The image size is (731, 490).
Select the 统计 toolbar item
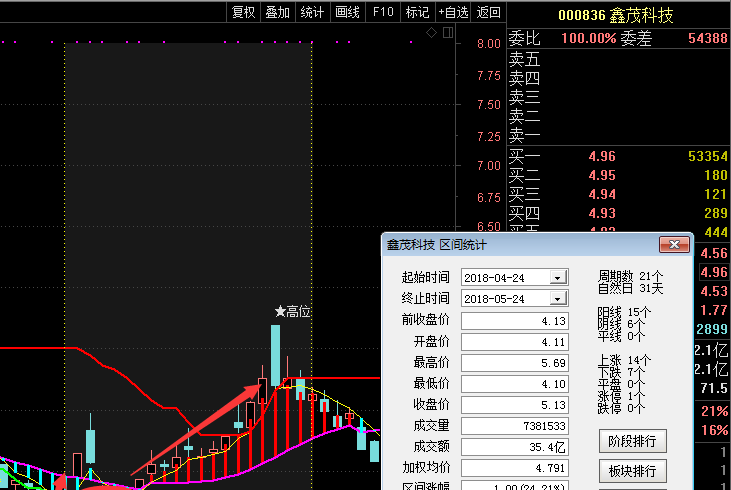pyautogui.click(x=312, y=12)
